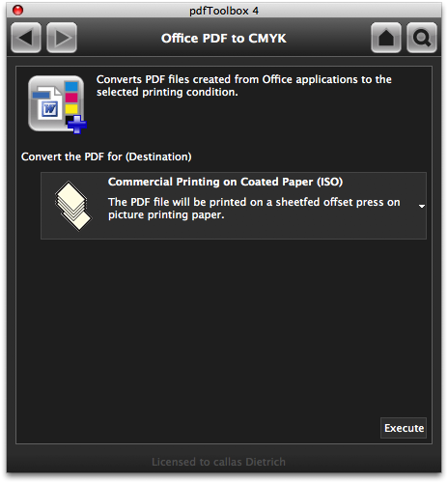Click the Office PDF to CMYK profile icon
The width and height of the screenshot is (448, 483).
57,104
